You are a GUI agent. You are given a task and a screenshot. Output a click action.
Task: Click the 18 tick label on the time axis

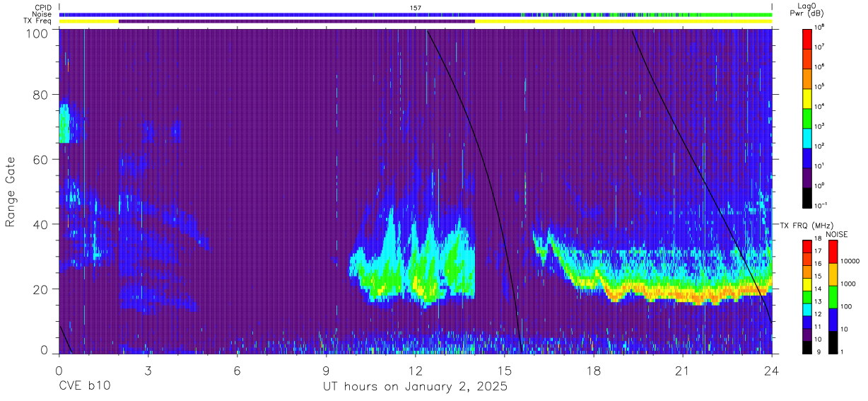click(594, 371)
